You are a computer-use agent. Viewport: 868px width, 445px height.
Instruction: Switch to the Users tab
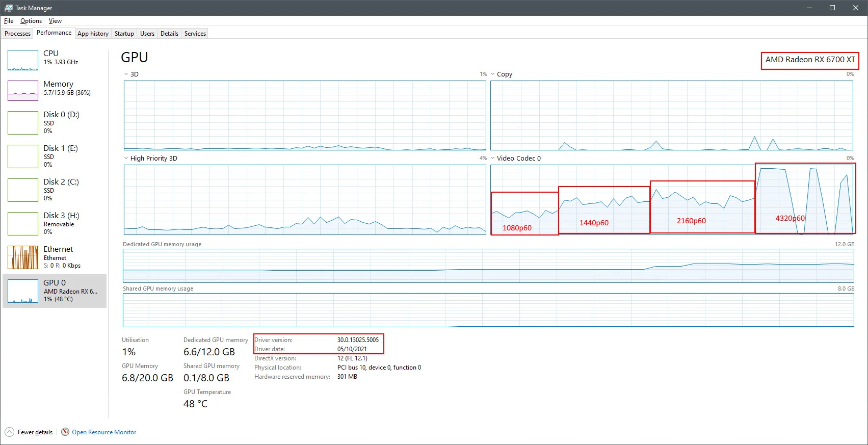(147, 34)
